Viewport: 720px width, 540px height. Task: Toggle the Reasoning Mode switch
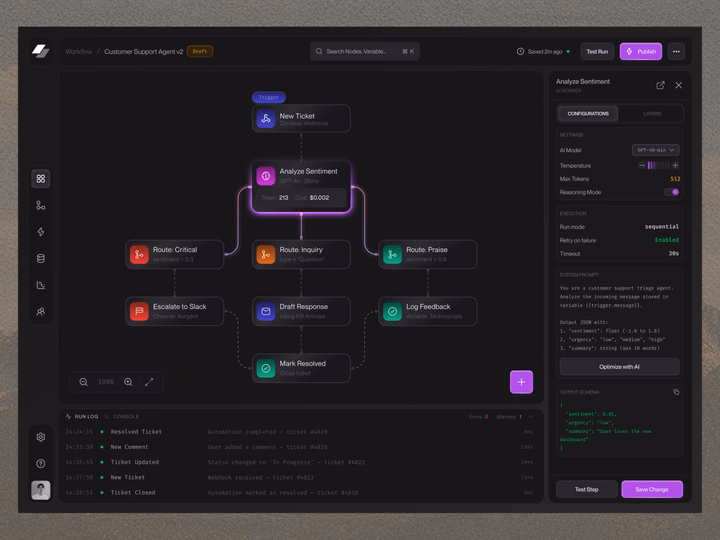(672, 192)
